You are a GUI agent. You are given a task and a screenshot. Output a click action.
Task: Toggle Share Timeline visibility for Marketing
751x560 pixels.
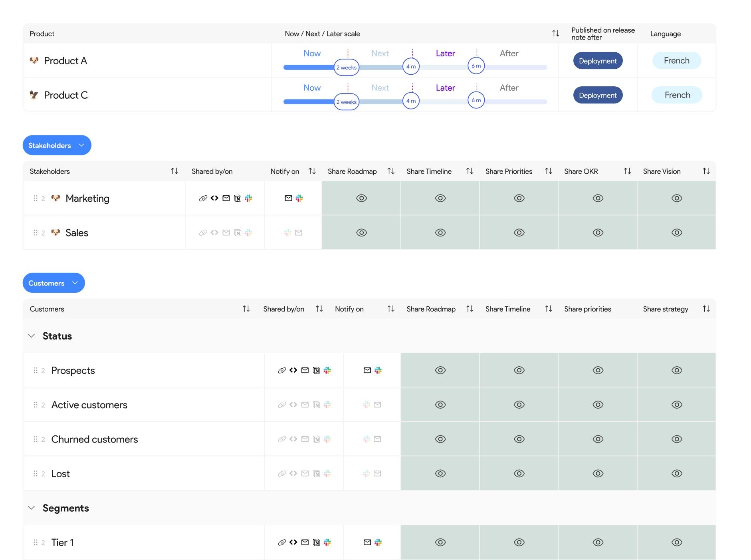(x=440, y=198)
